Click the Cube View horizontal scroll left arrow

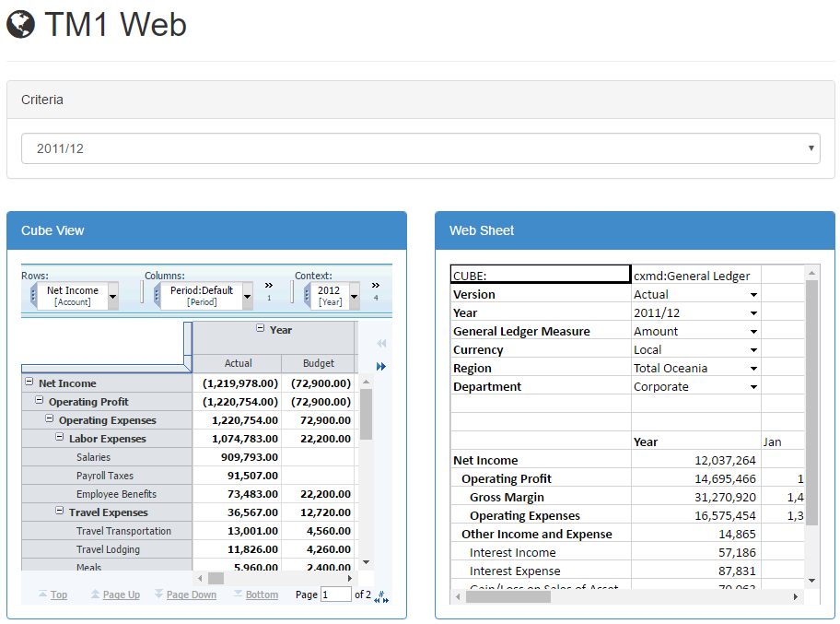click(x=200, y=579)
